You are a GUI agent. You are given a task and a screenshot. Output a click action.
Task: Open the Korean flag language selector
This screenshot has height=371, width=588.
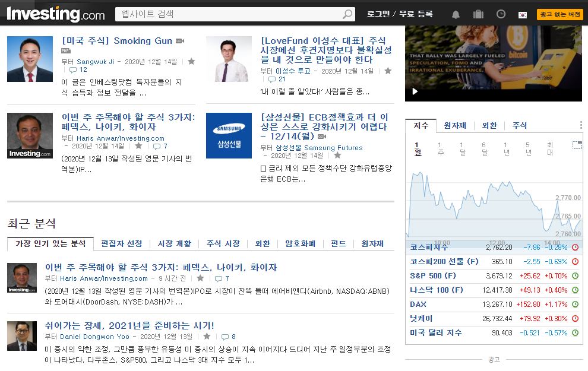click(x=523, y=13)
